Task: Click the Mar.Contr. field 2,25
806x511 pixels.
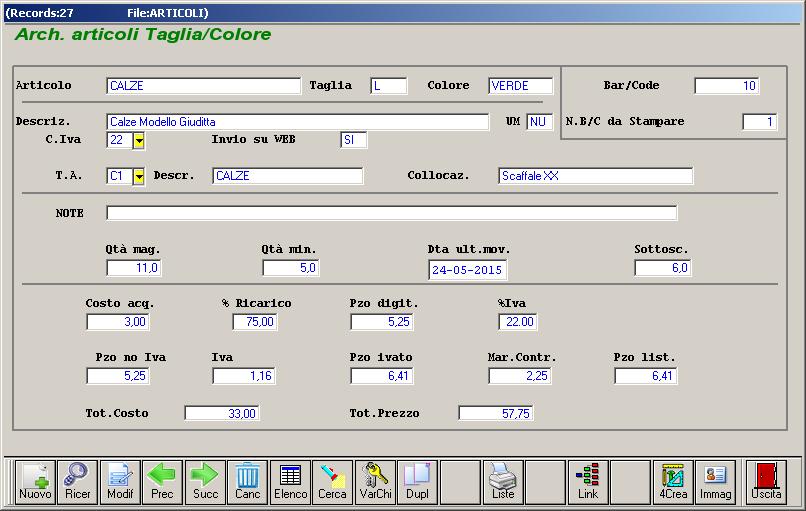Action: coord(520,376)
